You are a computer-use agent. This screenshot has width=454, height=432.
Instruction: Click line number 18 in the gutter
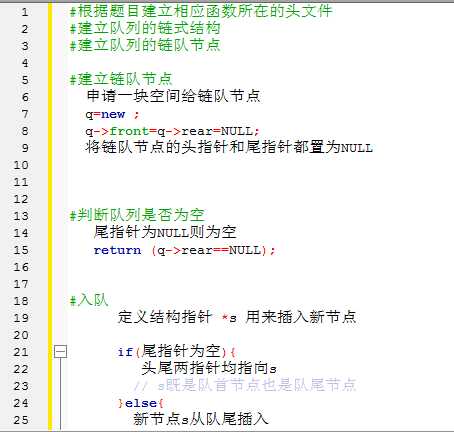click(21, 301)
